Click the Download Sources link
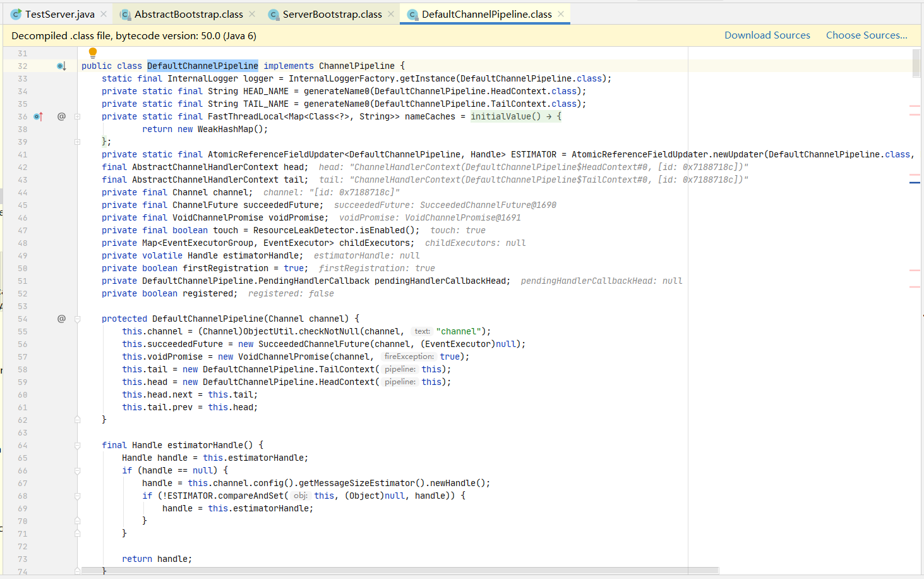Screen dimensions: 924x579 767,35
